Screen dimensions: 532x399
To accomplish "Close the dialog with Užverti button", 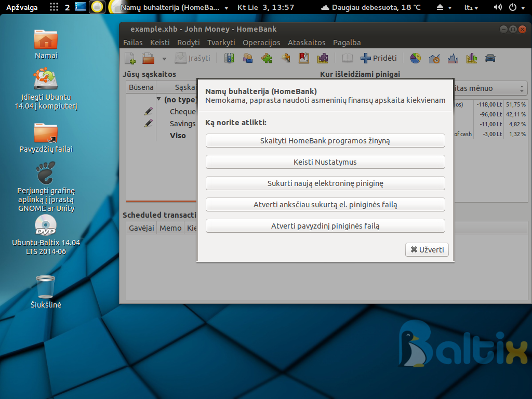I will [427, 249].
